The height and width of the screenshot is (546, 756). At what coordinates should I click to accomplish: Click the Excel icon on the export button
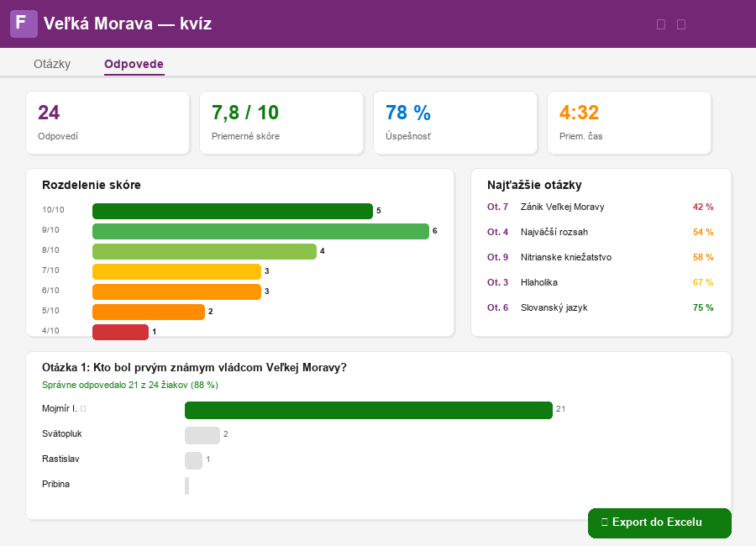tap(604, 522)
